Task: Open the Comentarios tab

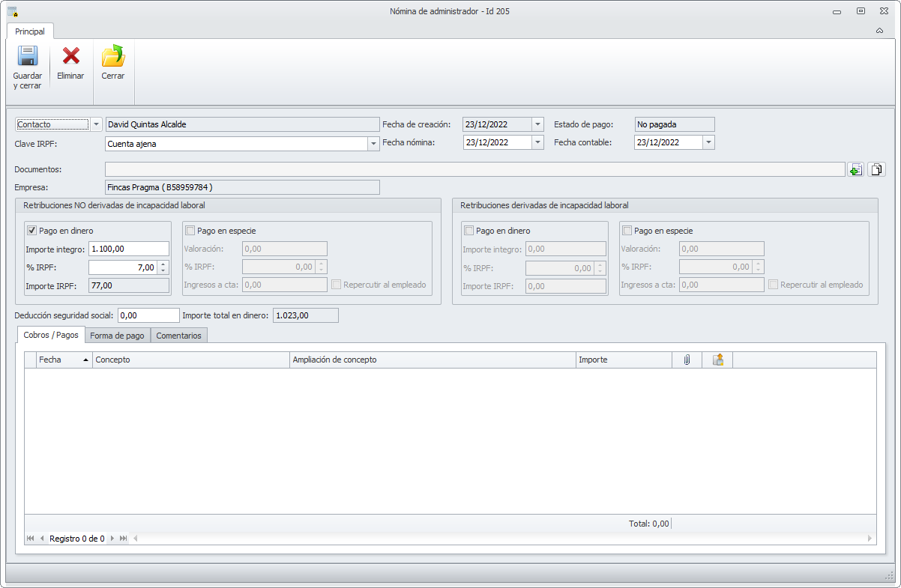Action: pos(178,336)
